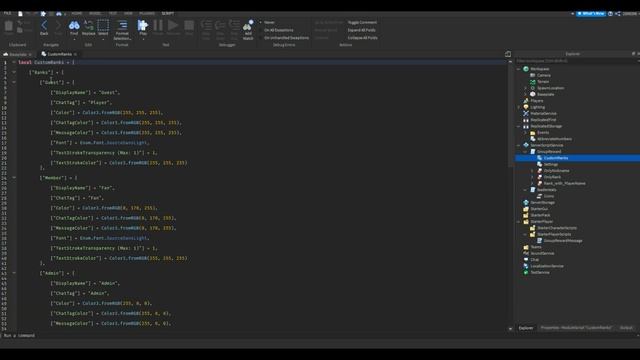Select the Lighting service in Explorer

pyautogui.click(x=538, y=107)
